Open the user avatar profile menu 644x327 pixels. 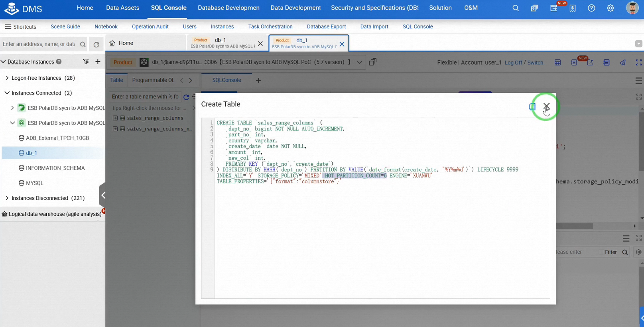[632, 8]
